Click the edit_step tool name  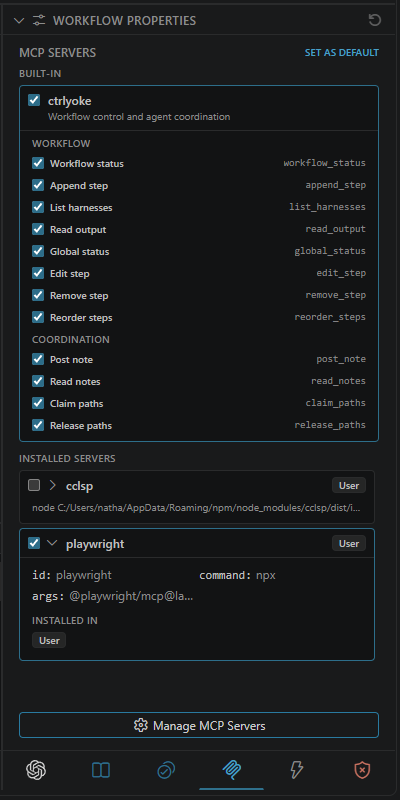pos(341,273)
